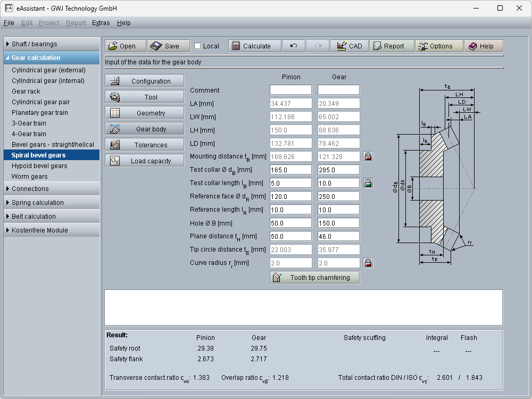Open the File menu
The height and width of the screenshot is (399, 532).
(x=9, y=23)
